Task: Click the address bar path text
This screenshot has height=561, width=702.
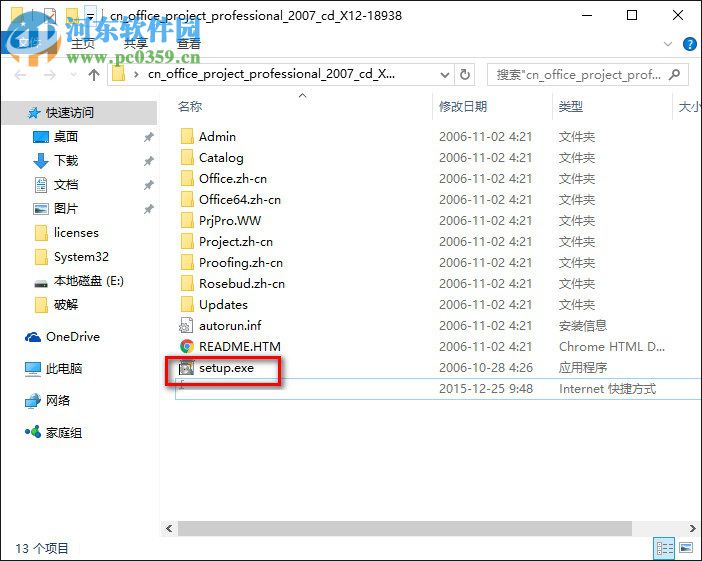Action: click(x=271, y=74)
